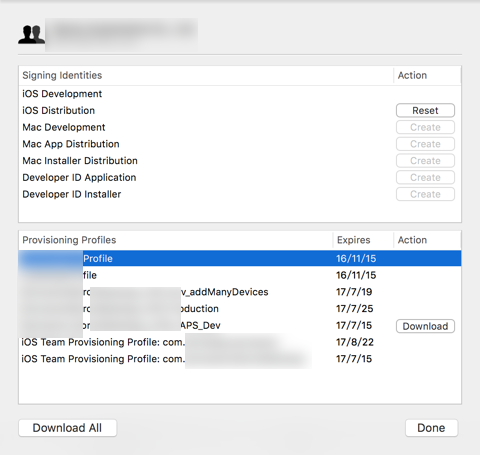The image size is (480, 455).
Task: Click Done to close the dialog
Action: (431, 428)
